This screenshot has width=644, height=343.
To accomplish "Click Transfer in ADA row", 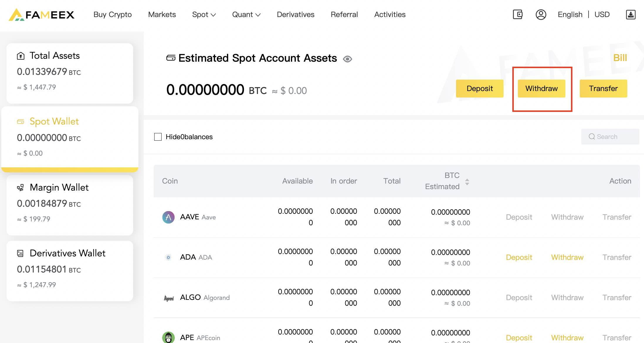I will point(617,257).
